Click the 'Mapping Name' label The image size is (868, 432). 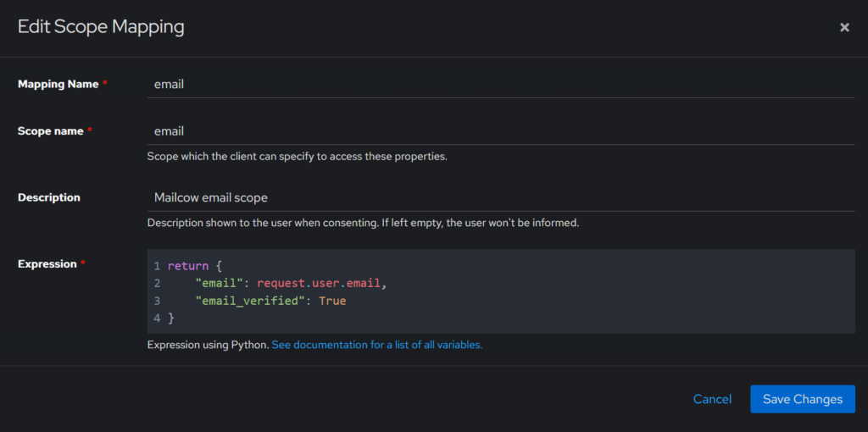[x=58, y=84]
